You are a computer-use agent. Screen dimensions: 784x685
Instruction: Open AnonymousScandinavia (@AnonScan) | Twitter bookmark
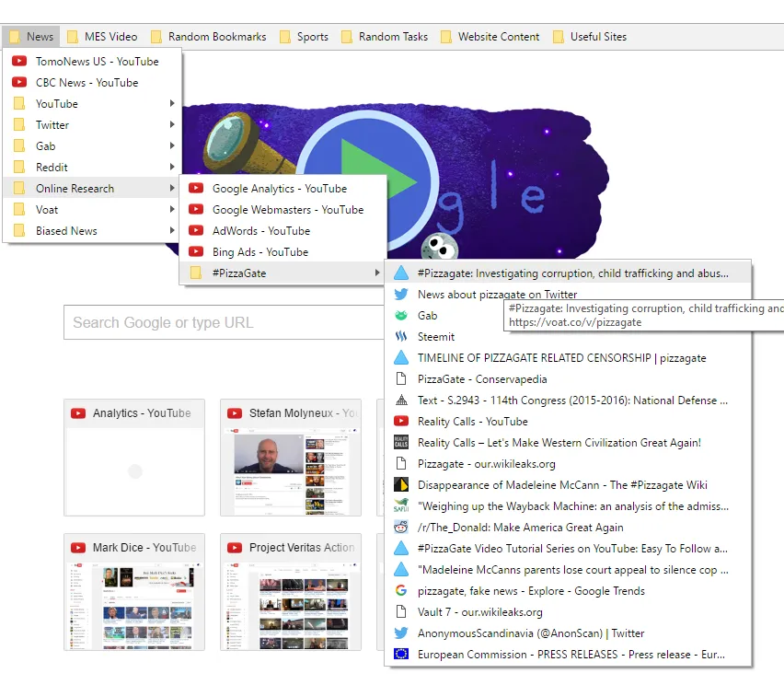pos(568,633)
